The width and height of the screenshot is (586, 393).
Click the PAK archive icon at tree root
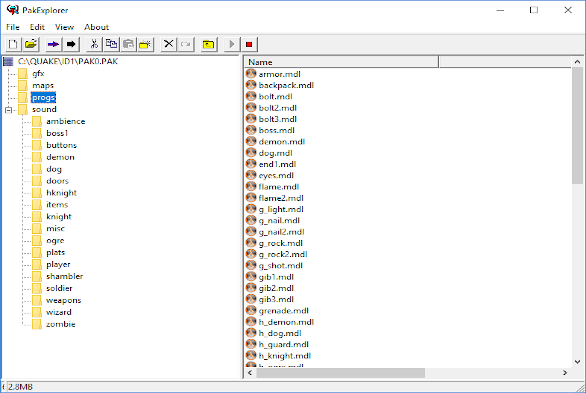8,62
